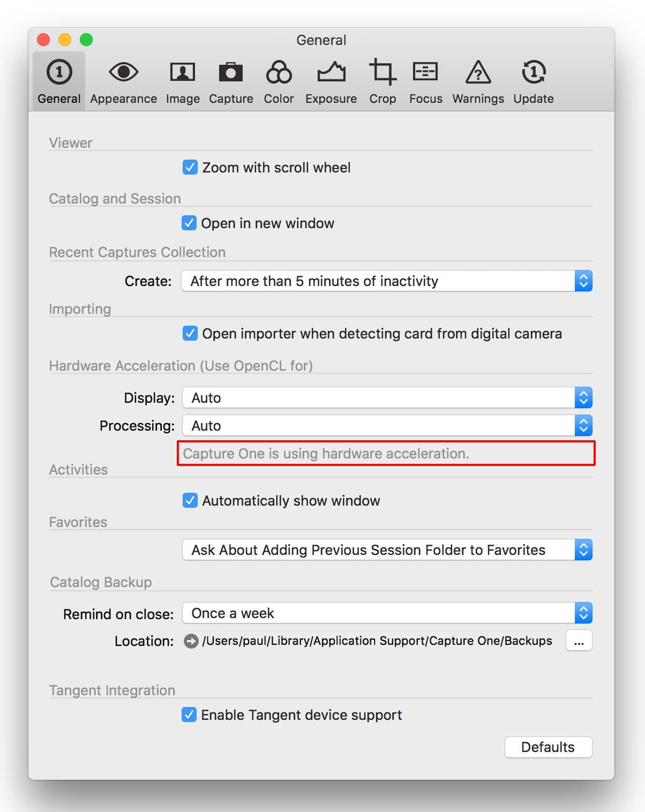
Task: Open the Capture camera icon tab
Action: 231,72
